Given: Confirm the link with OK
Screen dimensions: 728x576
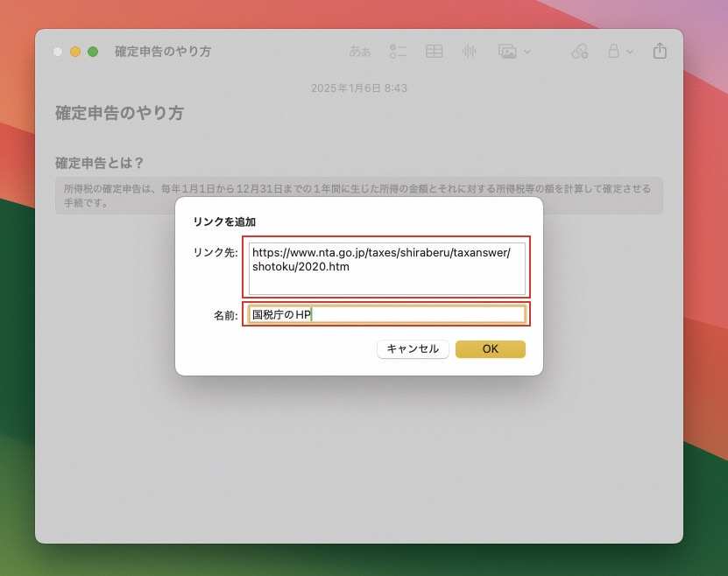Looking at the screenshot, I should [x=491, y=349].
